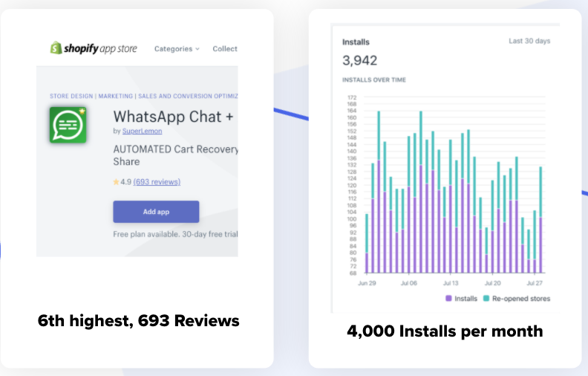
Task: Click the AUTOMATED Cart Recovery description text
Action: coord(175,155)
